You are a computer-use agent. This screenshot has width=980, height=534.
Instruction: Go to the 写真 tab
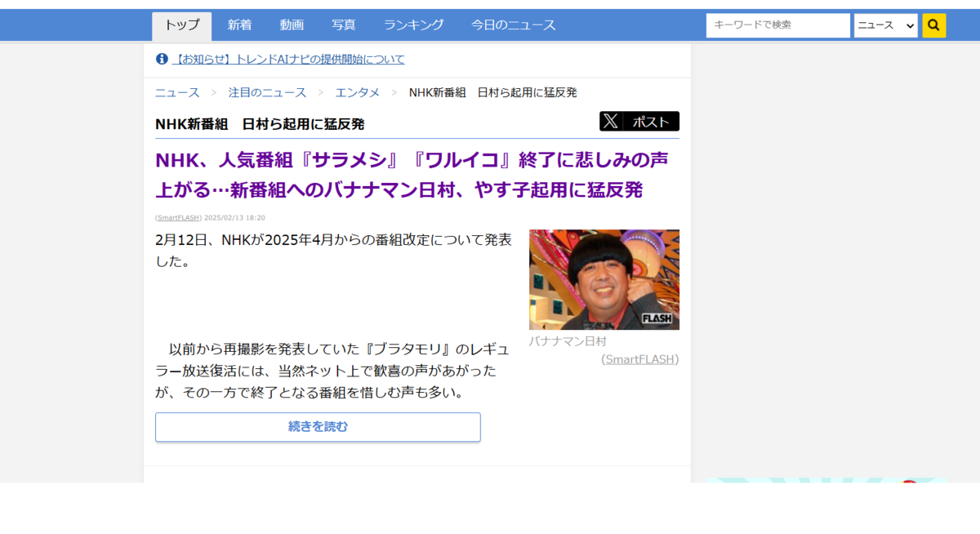pyautogui.click(x=344, y=25)
